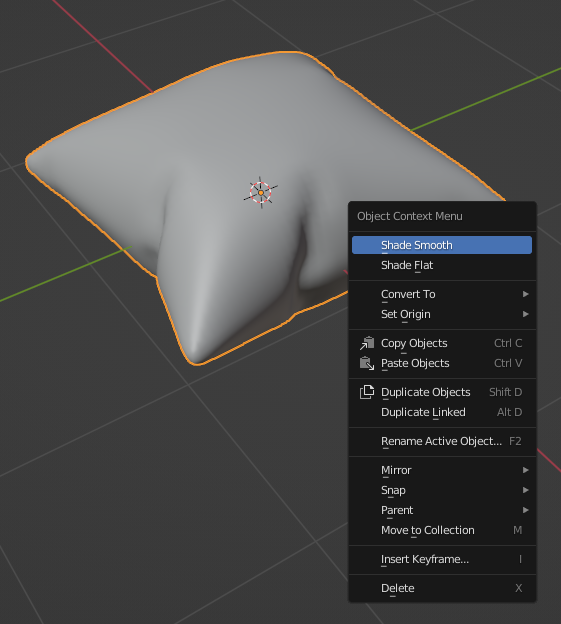This screenshot has height=624, width=561.
Task: Click the Ctrl C shortcut text
Action: [x=508, y=343]
